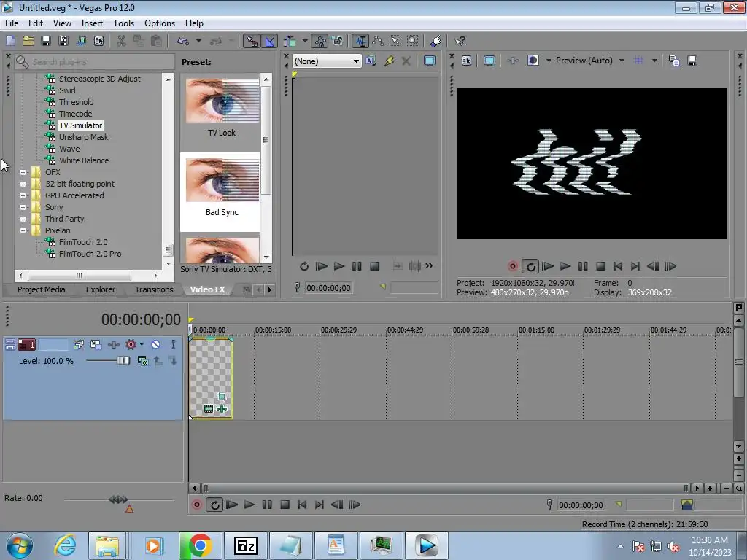Open 7-Zip from the taskbar

click(x=245, y=545)
